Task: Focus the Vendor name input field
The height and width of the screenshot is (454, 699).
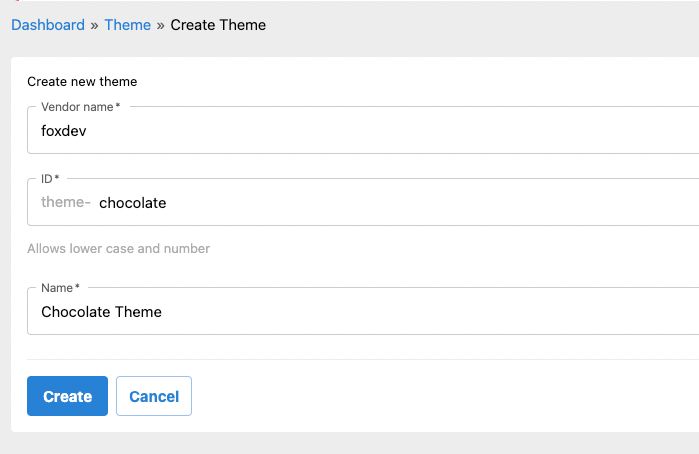Action: point(400,131)
